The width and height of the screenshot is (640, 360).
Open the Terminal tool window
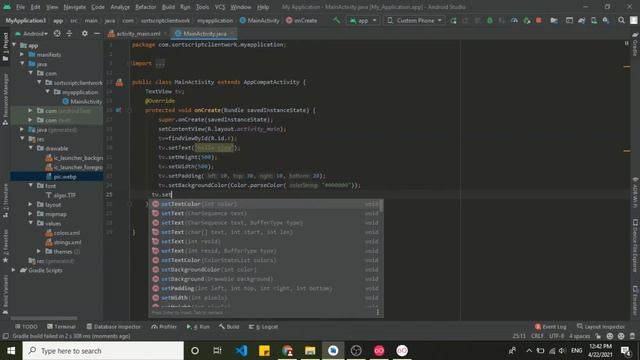pos(61,327)
